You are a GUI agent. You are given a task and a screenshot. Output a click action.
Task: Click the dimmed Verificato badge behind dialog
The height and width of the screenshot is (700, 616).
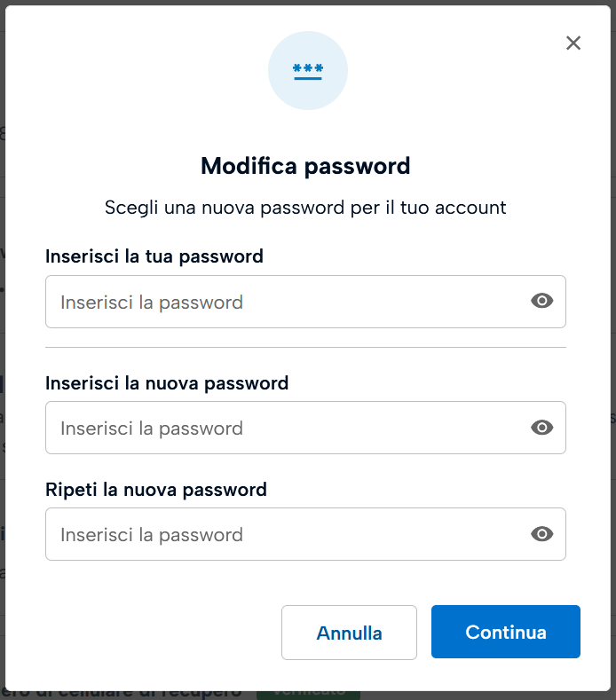coord(307,692)
